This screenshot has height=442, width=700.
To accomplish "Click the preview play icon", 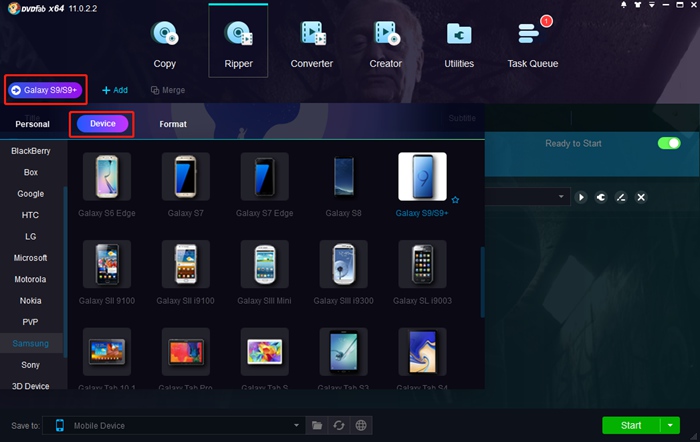I will click(x=581, y=197).
